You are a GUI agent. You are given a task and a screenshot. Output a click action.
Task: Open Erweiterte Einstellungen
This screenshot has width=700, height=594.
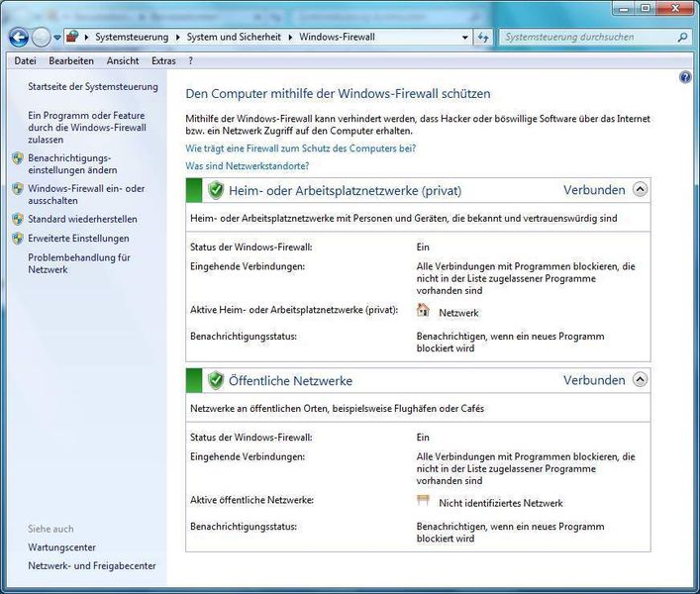pyautogui.click(x=78, y=239)
